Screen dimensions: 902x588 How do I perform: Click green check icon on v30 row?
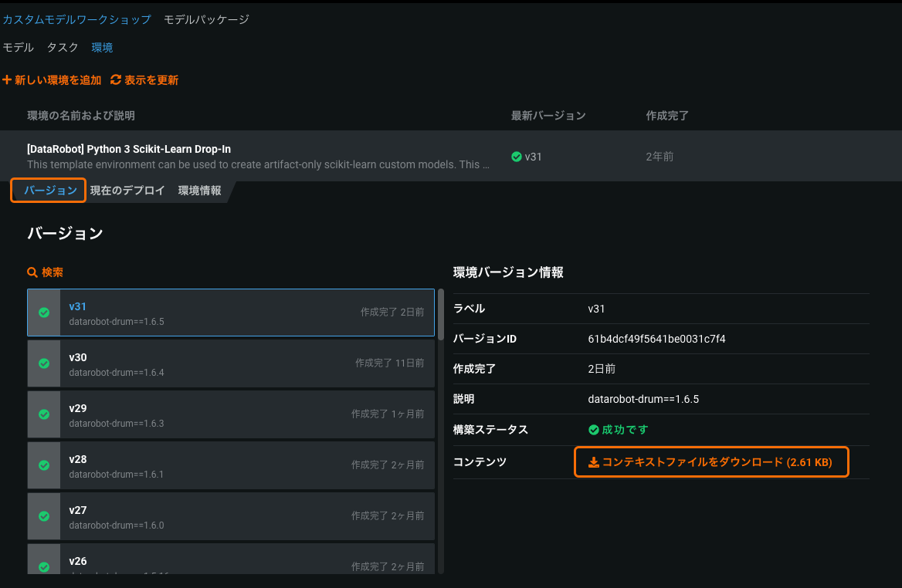[44, 363]
